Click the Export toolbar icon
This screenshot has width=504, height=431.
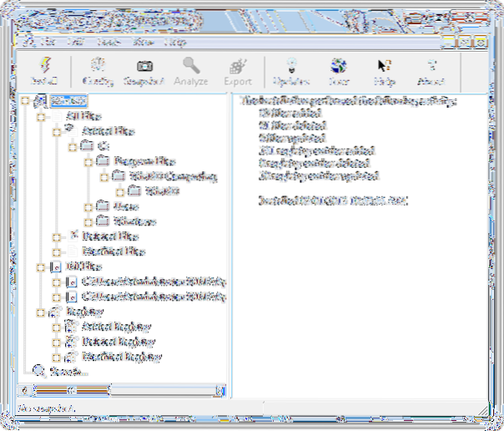pyautogui.click(x=238, y=69)
